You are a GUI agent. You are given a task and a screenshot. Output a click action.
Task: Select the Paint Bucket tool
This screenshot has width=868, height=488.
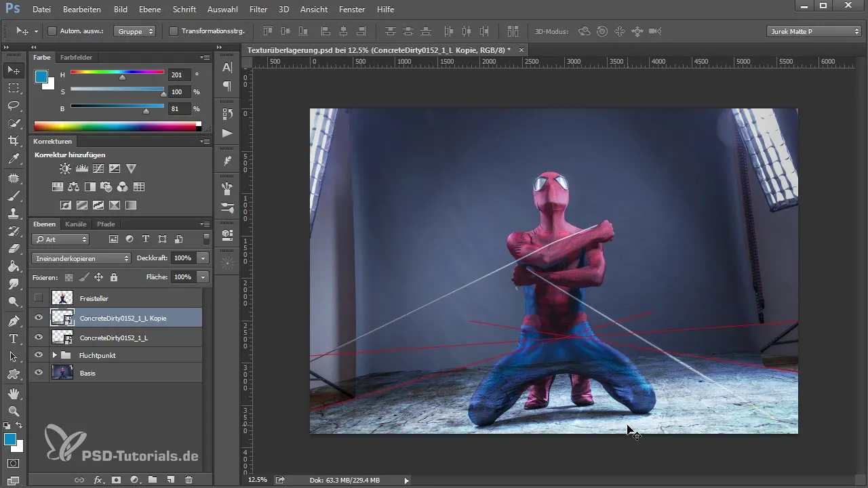(14, 266)
